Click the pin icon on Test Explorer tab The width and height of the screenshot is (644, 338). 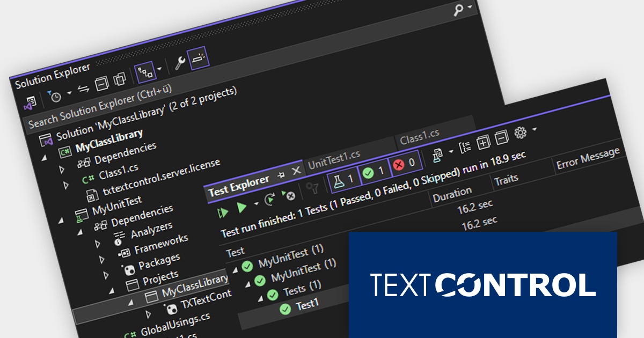[x=281, y=174]
